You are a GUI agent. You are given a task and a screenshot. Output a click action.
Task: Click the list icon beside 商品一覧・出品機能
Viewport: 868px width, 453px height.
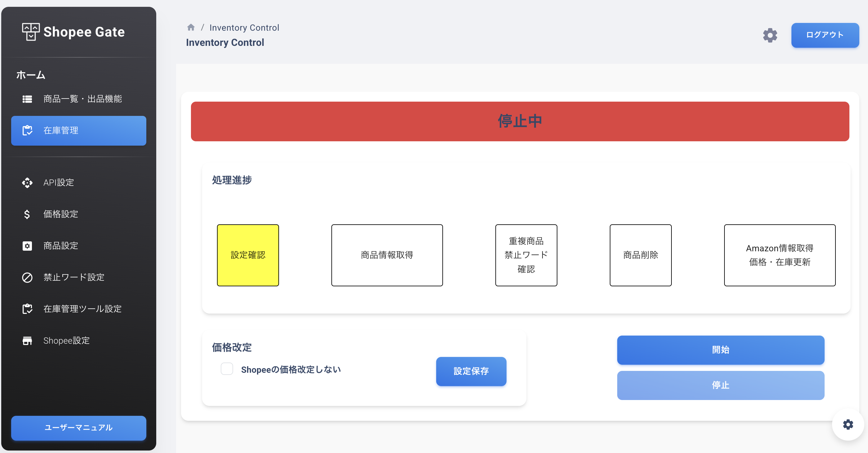[x=27, y=99]
